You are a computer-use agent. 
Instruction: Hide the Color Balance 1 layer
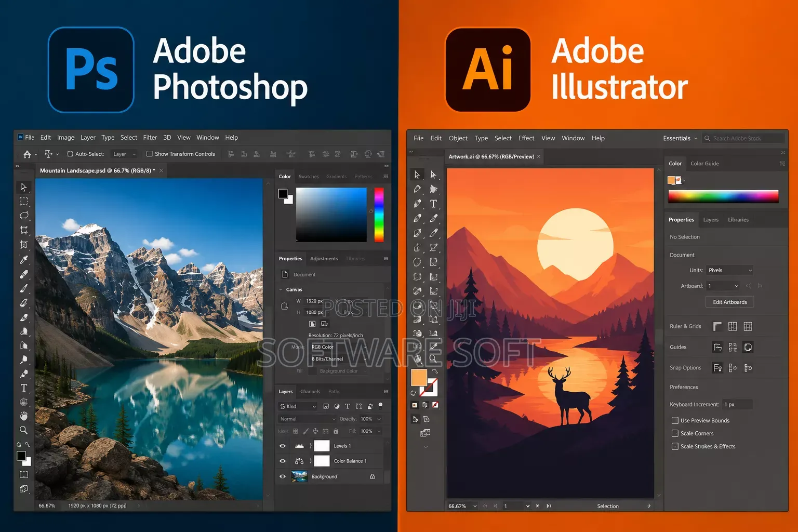click(x=283, y=461)
